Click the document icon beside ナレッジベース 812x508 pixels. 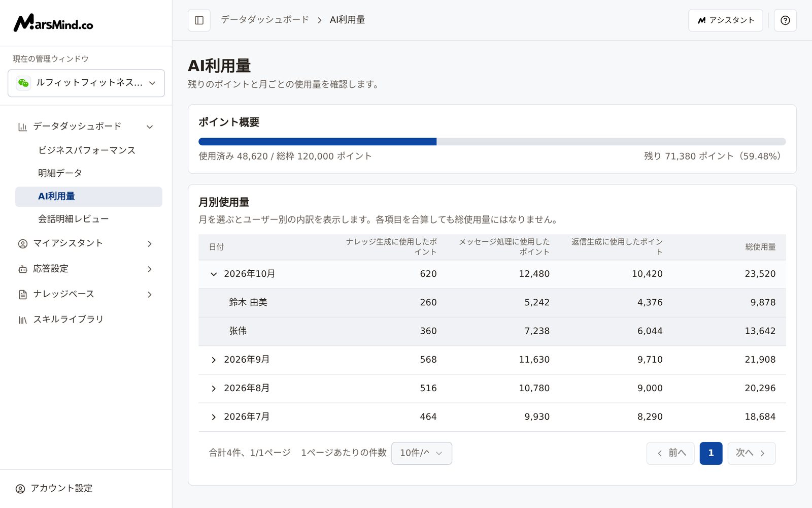tap(22, 295)
